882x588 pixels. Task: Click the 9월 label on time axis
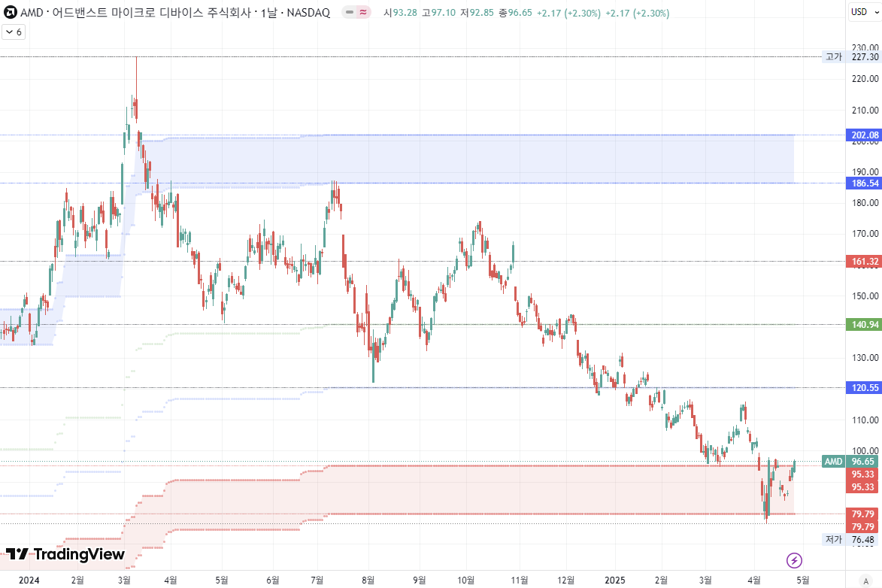(419, 580)
